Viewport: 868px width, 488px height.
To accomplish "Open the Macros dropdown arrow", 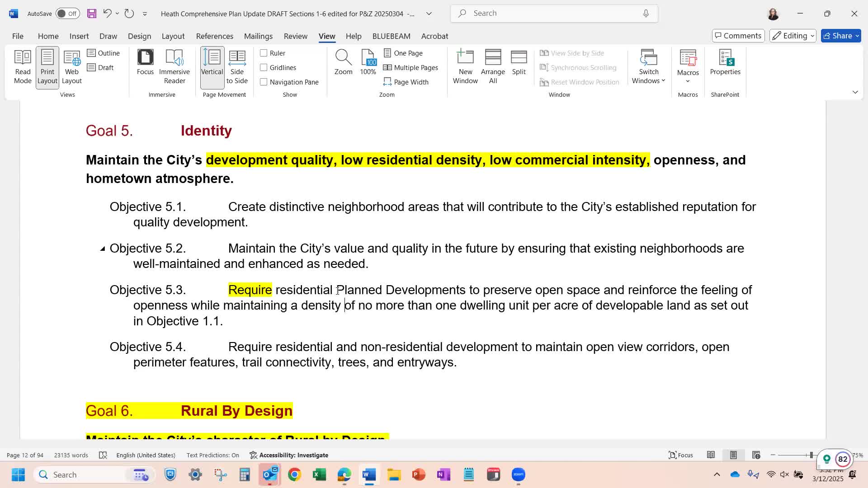I will 688,81.
